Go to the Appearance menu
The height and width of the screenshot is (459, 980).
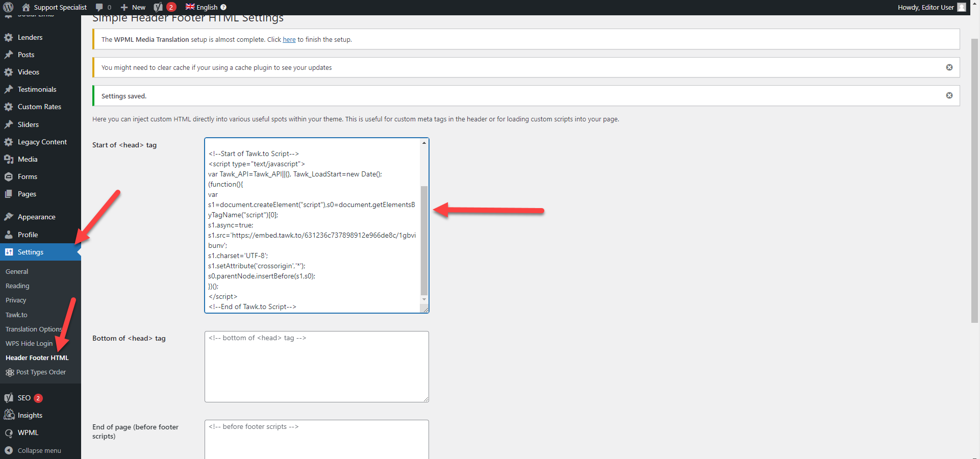pyautogui.click(x=36, y=217)
